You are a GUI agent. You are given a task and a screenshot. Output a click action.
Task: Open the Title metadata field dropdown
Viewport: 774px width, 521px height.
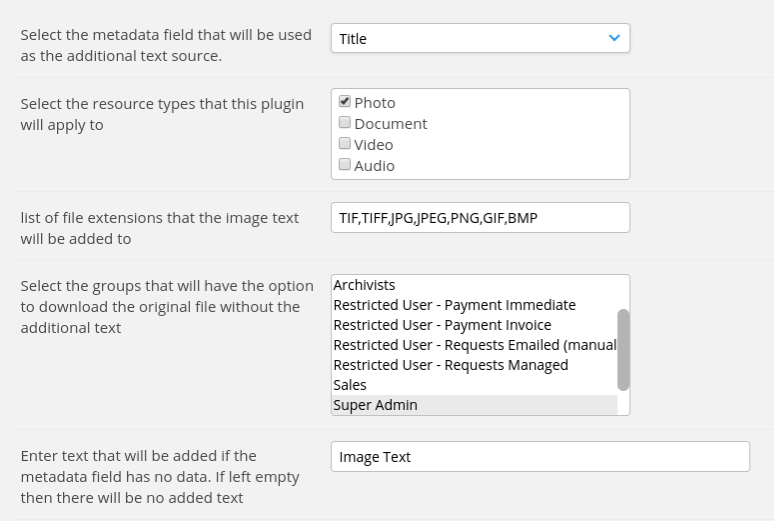[480, 38]
